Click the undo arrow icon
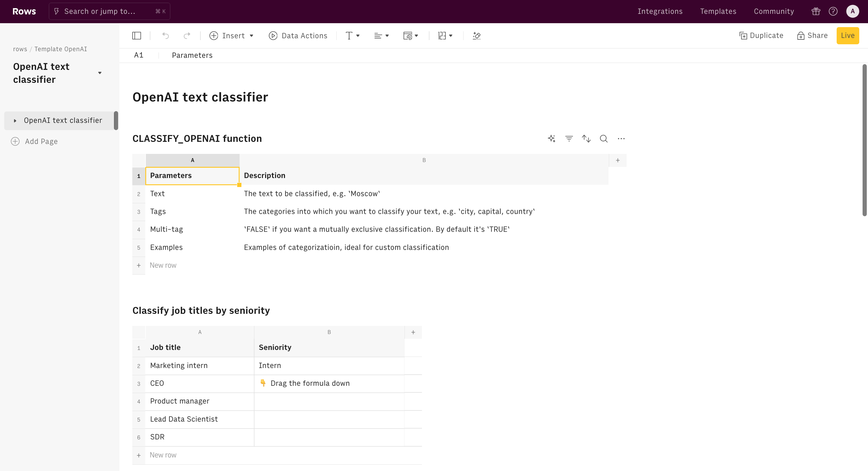 (x=165, y=36)
